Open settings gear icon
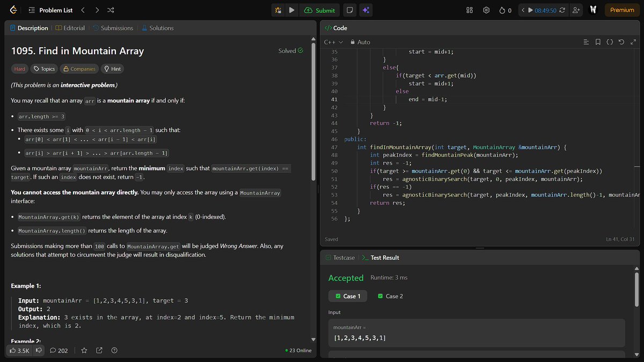The height and width of the screenshot is (362, 644). 486,10
